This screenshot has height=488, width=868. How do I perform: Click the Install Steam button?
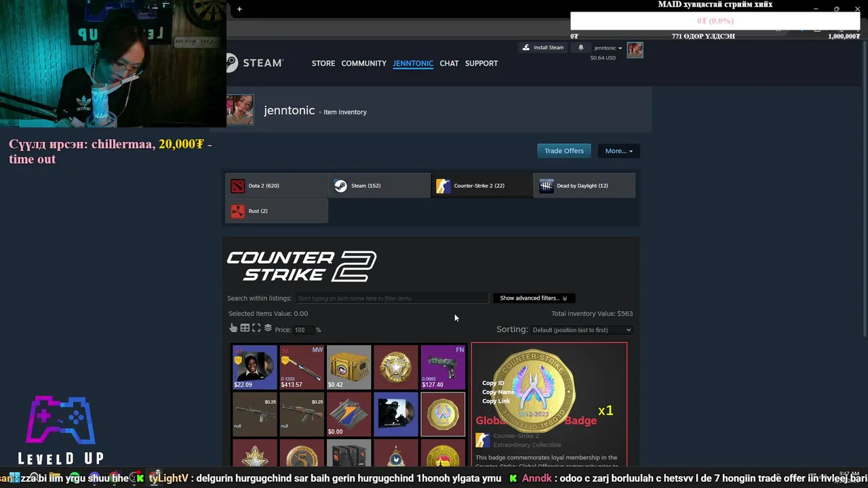point(543,47)
